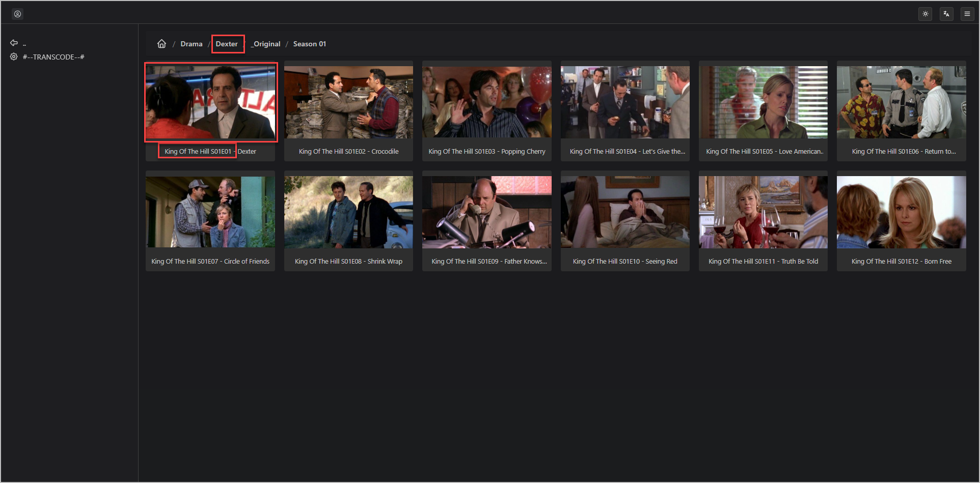Click the back arrow in sidebar
This screenshot has height=483, width=980.
[14, 43]
